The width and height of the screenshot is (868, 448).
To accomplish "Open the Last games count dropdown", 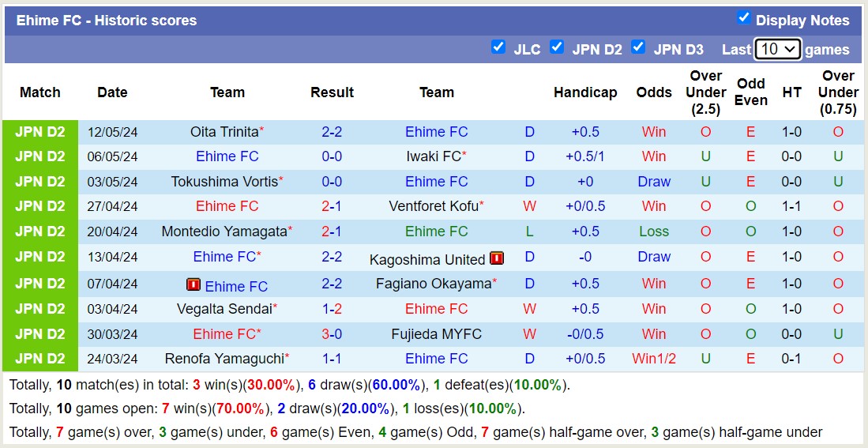I will pos(777,49).
